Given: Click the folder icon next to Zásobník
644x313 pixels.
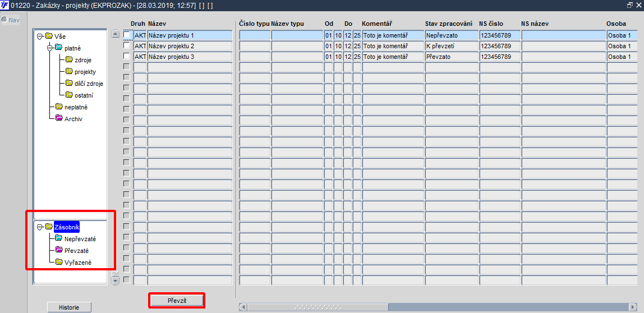Looking at the screenshot, I should pos(49,227).
